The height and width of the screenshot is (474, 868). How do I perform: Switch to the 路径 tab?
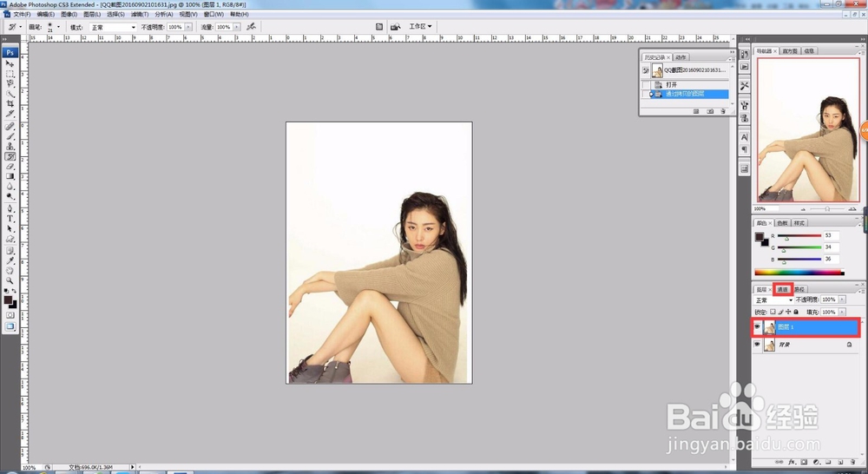(x=799, y=289)
